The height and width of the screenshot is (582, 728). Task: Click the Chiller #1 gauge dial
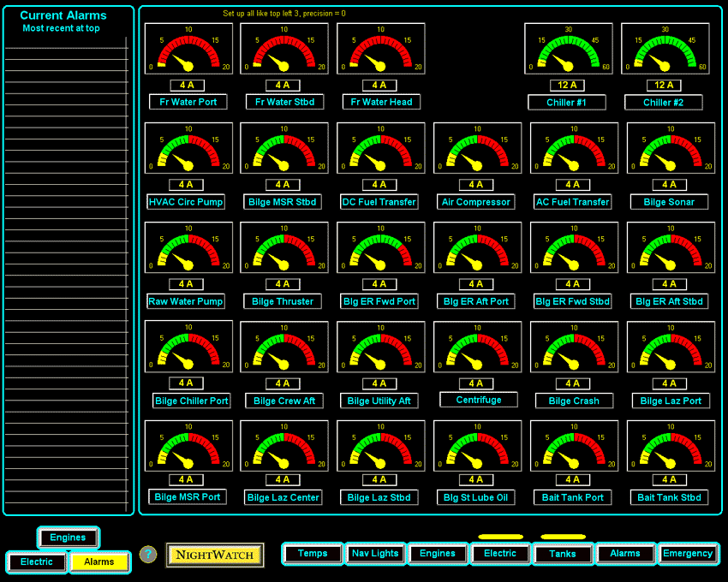[568, 49]
